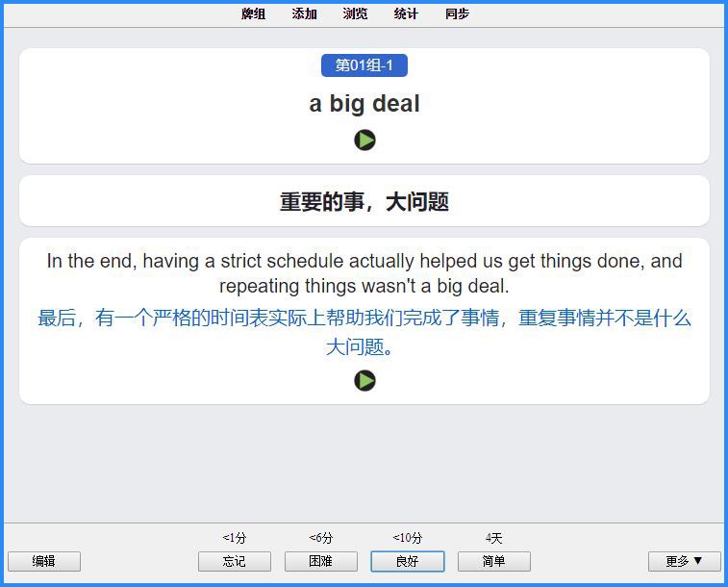728x587 pixels.
Task: Click the 第01组-1 group tag
Action: click(x=364, y=65)
